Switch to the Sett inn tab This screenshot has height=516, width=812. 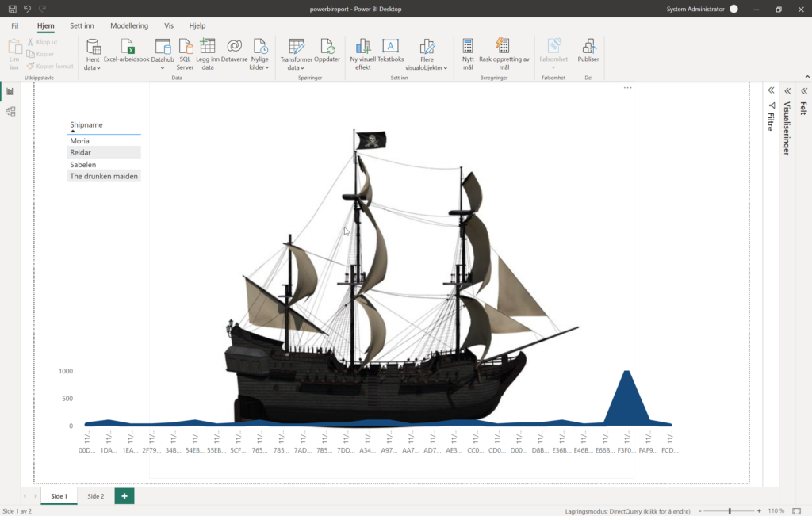82,25
